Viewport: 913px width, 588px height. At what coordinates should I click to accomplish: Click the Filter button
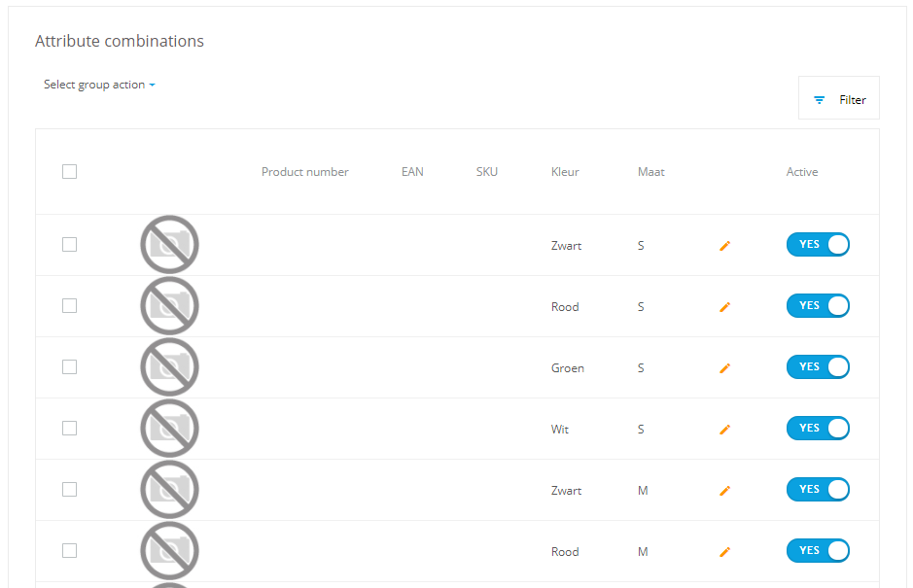[x=839, y=98]
